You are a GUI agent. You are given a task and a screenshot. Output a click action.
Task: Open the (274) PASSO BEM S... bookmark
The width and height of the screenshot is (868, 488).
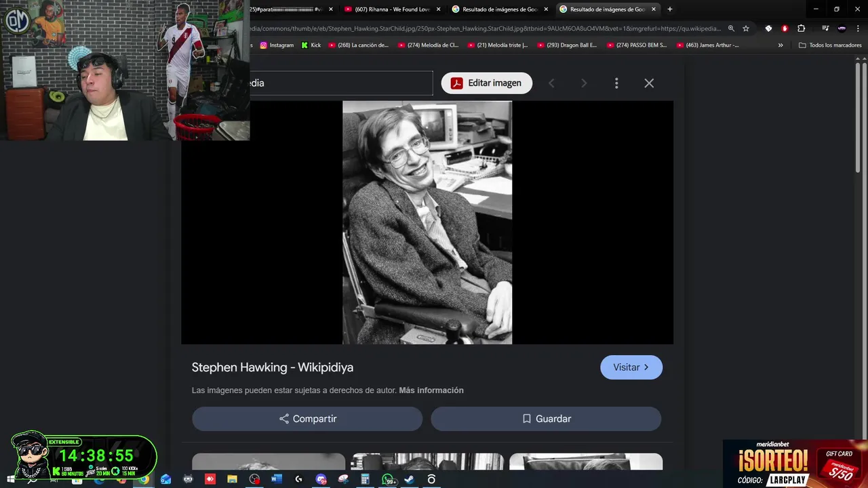pyautogui.click(x=637, y=45)
